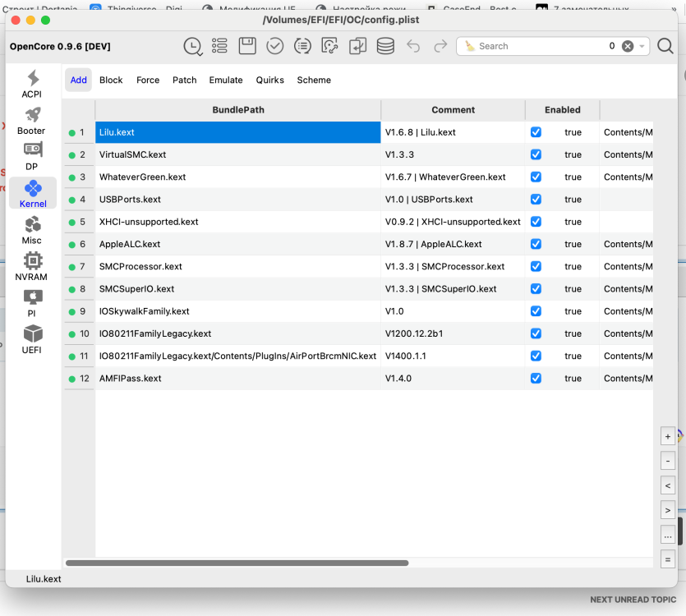The image size is (686, 616).
Task: Select the Kernel section in sidebar
Action: coord(33,193)
